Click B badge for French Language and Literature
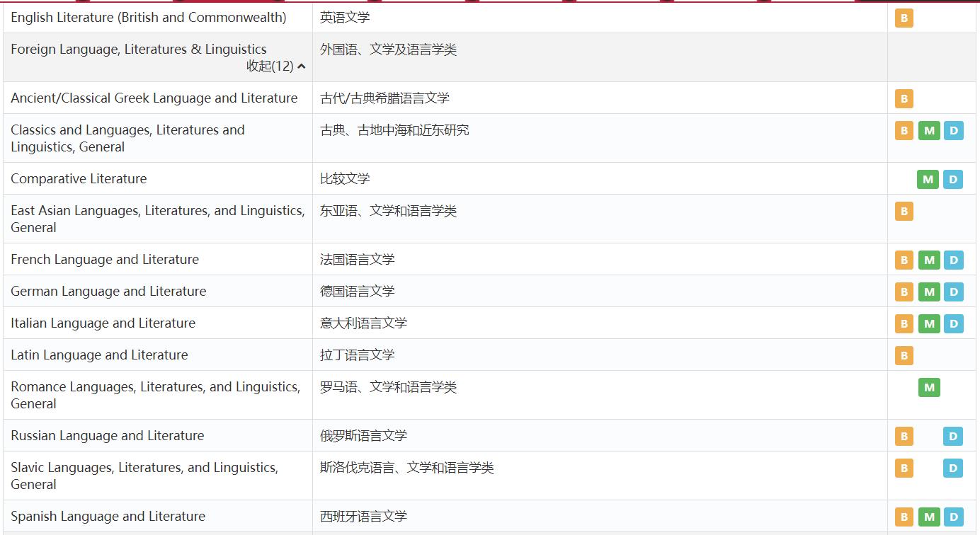 pos(904,260)
